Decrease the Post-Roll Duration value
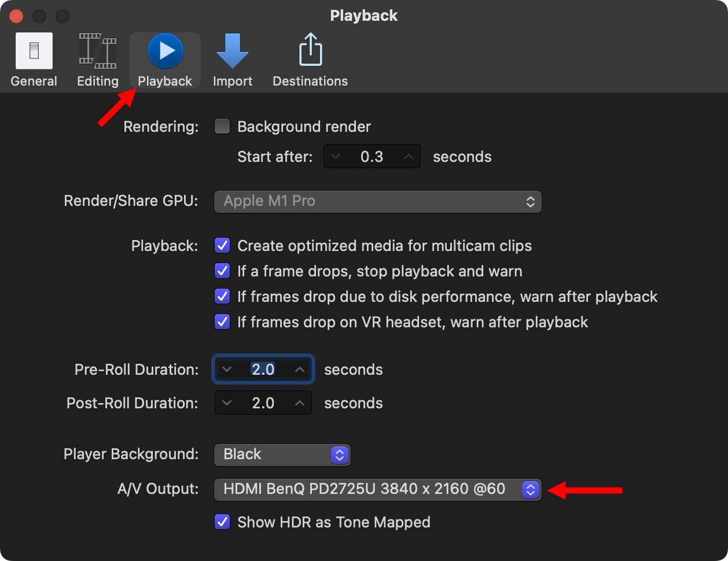Viewport: 728px width, 561px height. (x=227, y=403)
